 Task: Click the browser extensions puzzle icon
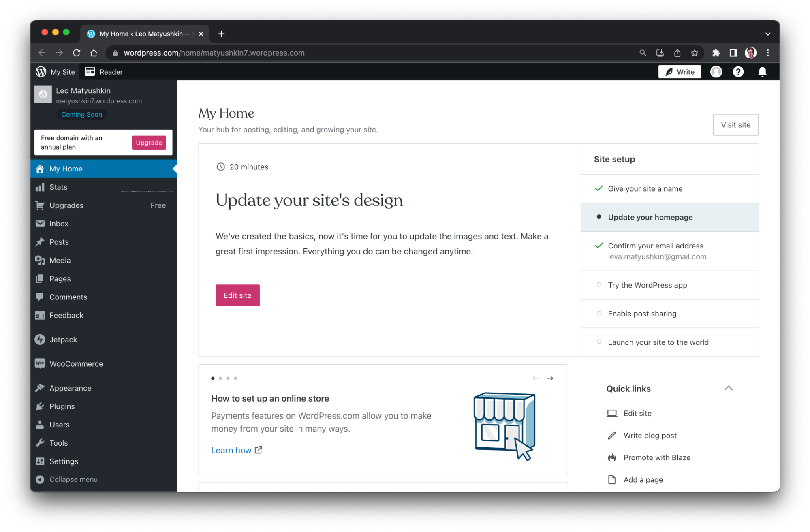716,53
